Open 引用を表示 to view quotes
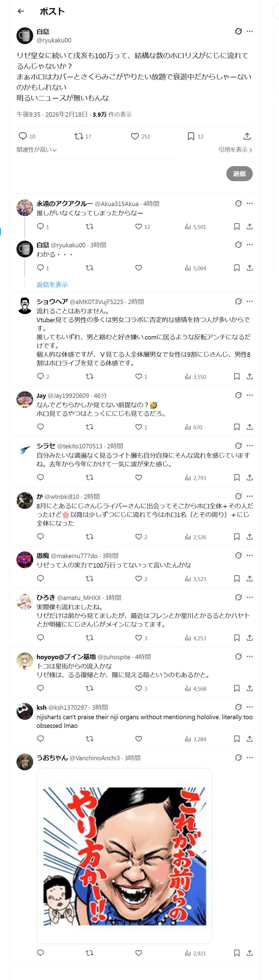Viewport: 279px width, 980px height. point(235,149)
